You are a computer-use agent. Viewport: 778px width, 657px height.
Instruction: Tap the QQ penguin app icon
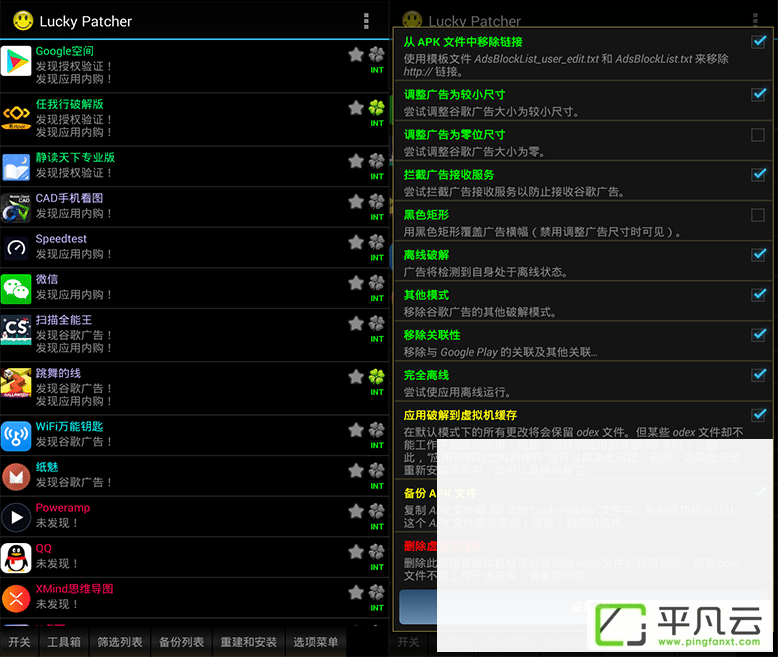[16, 558]
